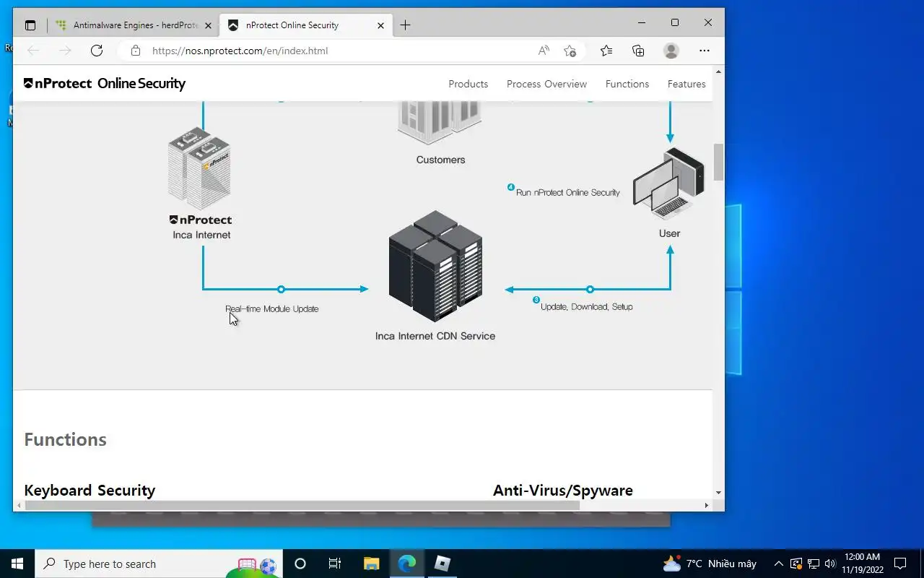
Task: Go to Process Overview section
Action: tap(547, 84)
